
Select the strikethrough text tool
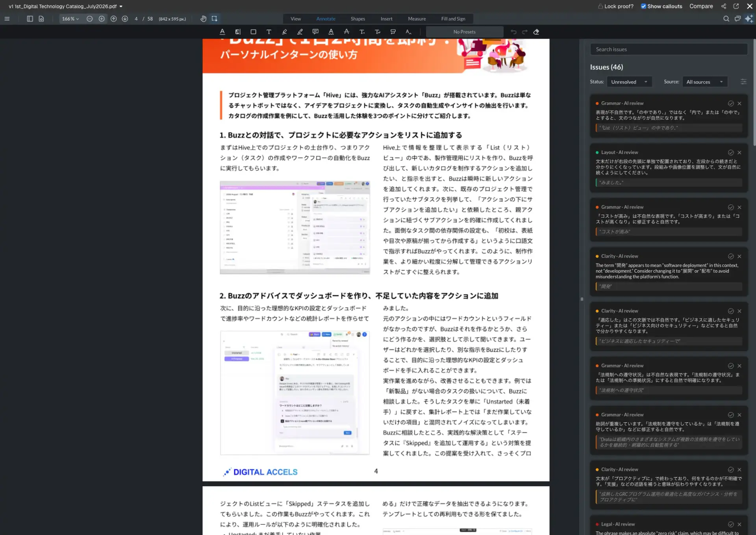(346, 32)
